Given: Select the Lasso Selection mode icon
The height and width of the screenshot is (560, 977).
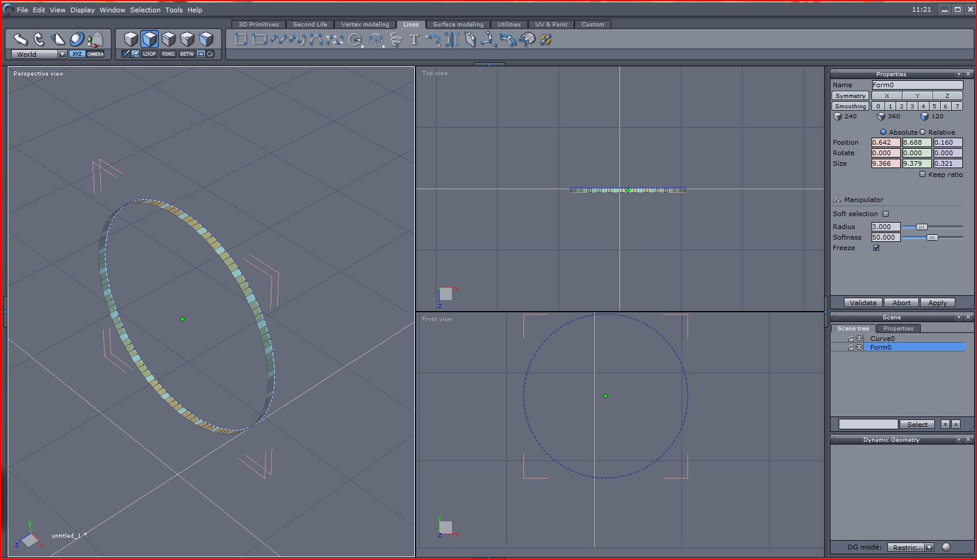Looking at the screenshot, I should pos(210,54).
